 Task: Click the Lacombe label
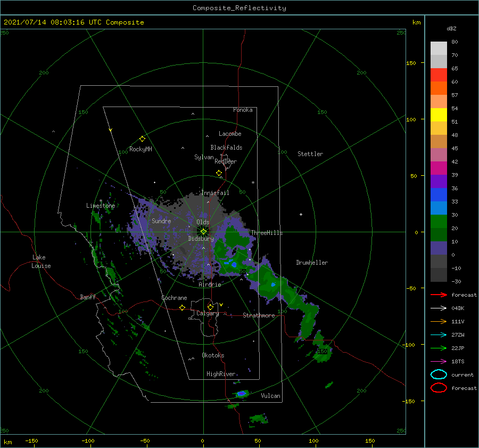230,134
